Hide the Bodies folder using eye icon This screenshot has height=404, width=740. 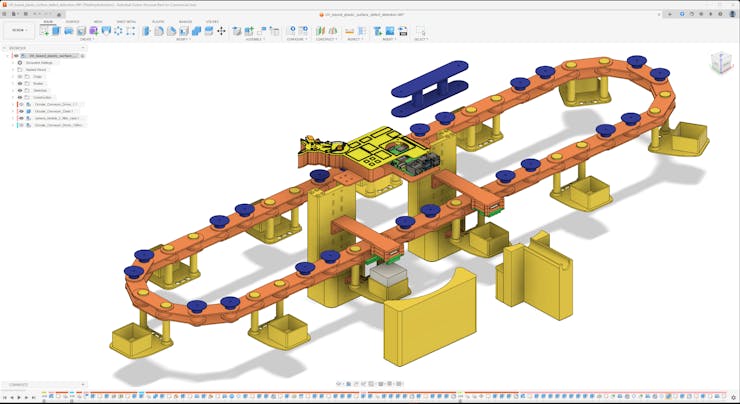click(x=22, y=83)
